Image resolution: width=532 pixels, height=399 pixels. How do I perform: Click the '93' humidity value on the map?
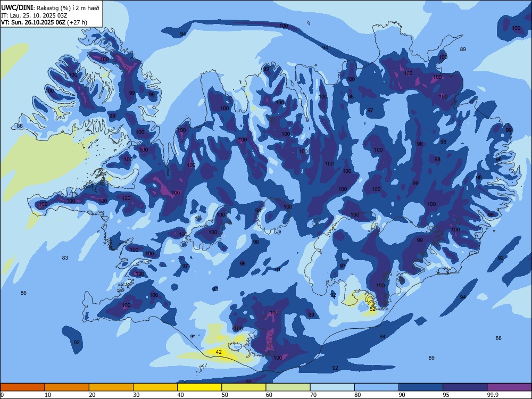click(215, 289)
